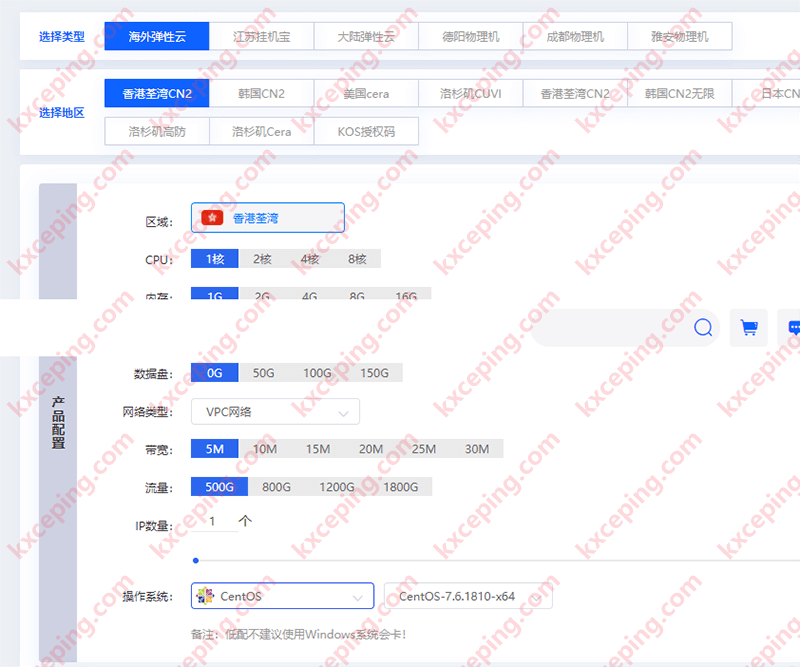Select the 洛杉矶高防 region tab

(157, 131)
